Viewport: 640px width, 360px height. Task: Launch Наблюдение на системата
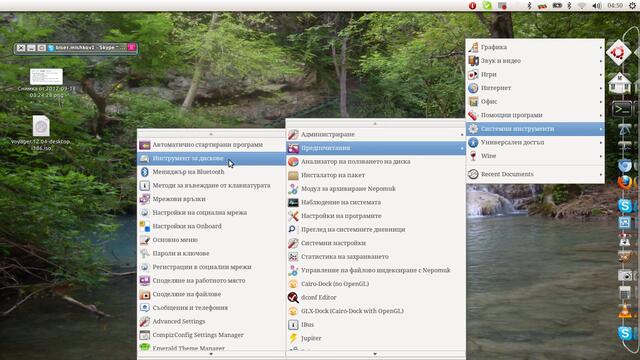pyautogui.click(x=376, y=202)
